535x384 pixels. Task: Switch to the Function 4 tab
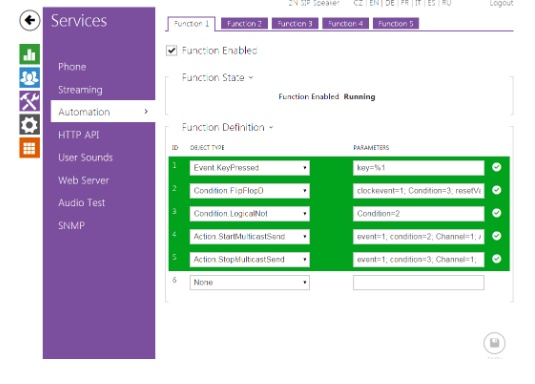[x=345, y=24]
